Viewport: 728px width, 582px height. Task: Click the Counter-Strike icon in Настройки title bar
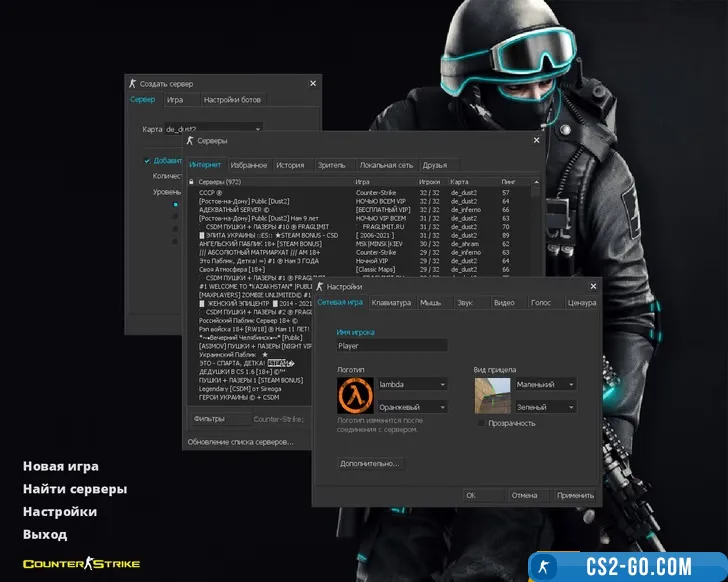tap(319, 286)
